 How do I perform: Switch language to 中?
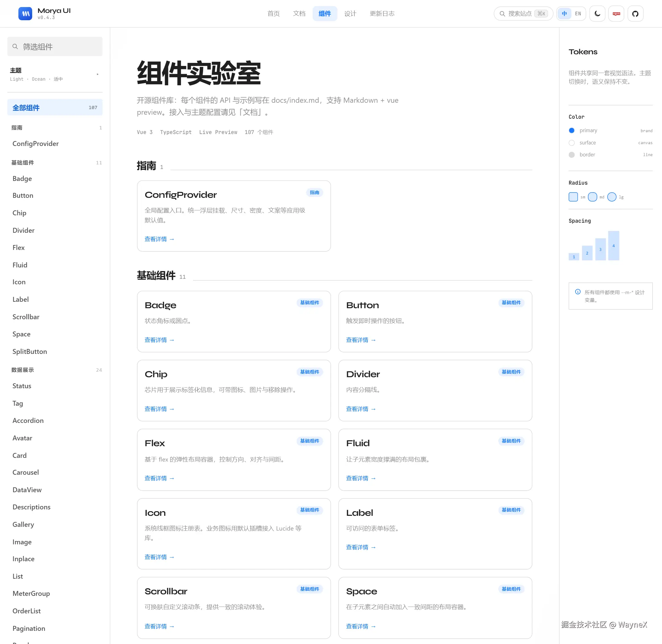point(564,13)
